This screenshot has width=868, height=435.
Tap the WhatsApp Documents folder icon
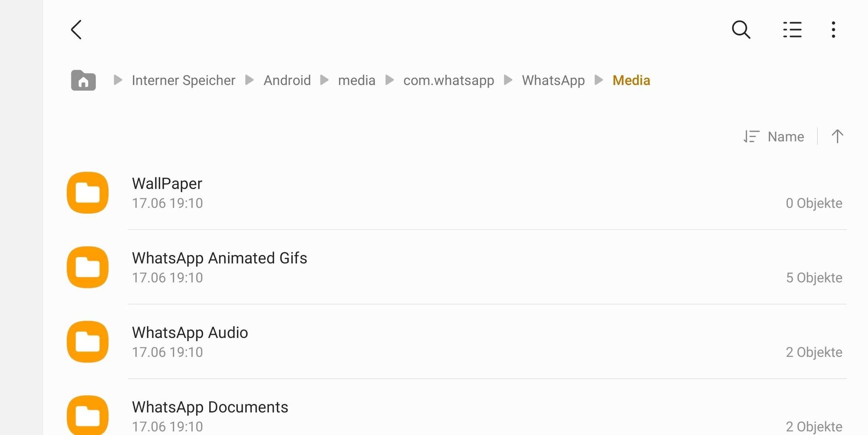tap(88, 415)
